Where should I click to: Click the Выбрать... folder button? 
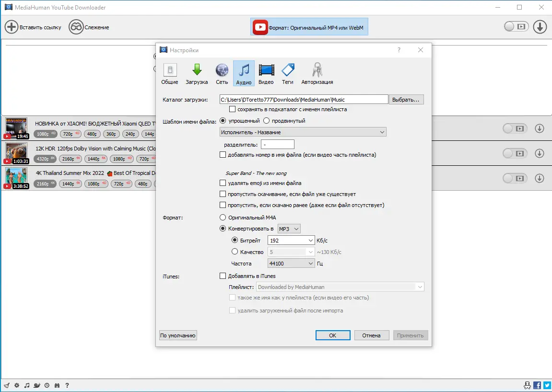(x=406, y=100)
